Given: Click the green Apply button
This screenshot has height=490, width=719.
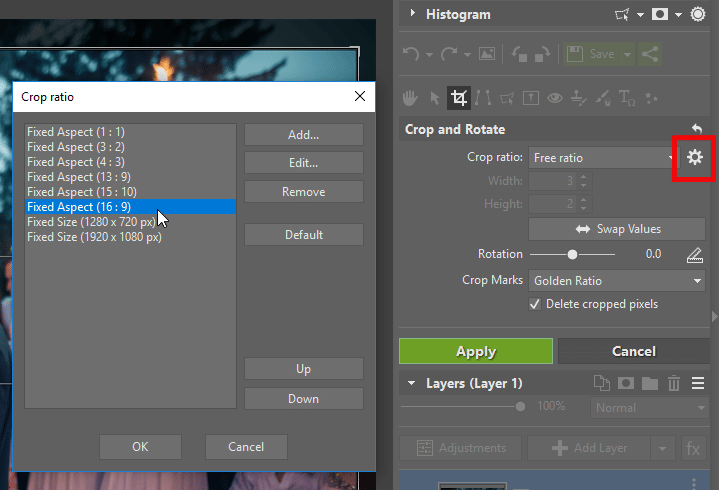Looking at the screenshot, I should [476, 351].
